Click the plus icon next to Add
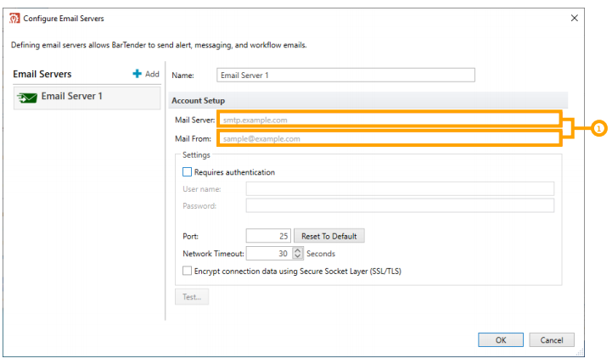 click(x=137, y=74)
